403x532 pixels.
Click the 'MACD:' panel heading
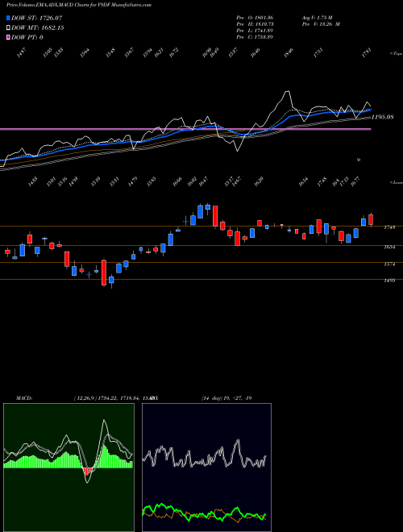tap(23, 398)
